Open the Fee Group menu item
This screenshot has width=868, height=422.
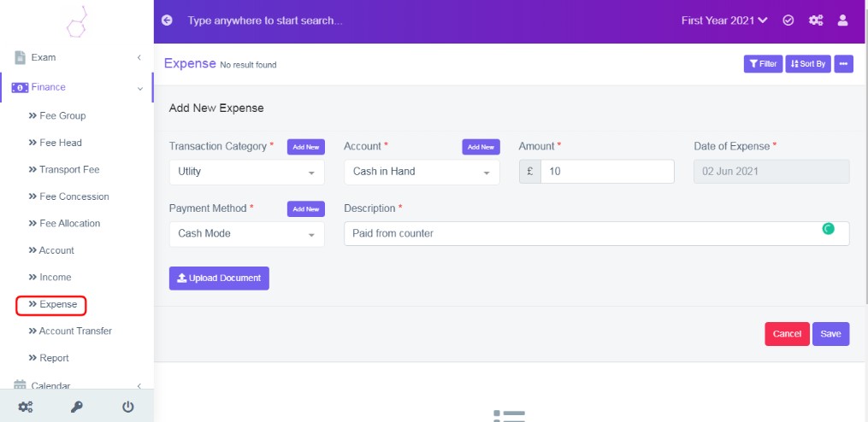(57, 115)
